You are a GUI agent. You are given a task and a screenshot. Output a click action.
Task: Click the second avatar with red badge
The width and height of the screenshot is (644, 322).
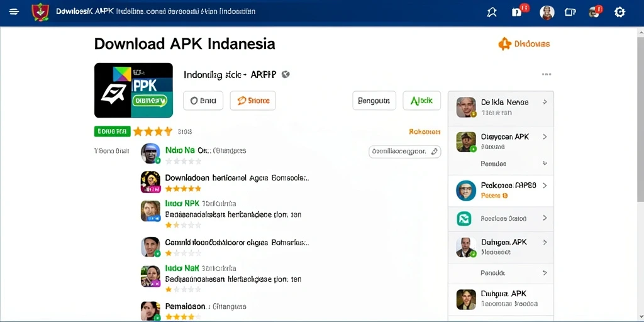pyautogui.click(x=595, y=11)
